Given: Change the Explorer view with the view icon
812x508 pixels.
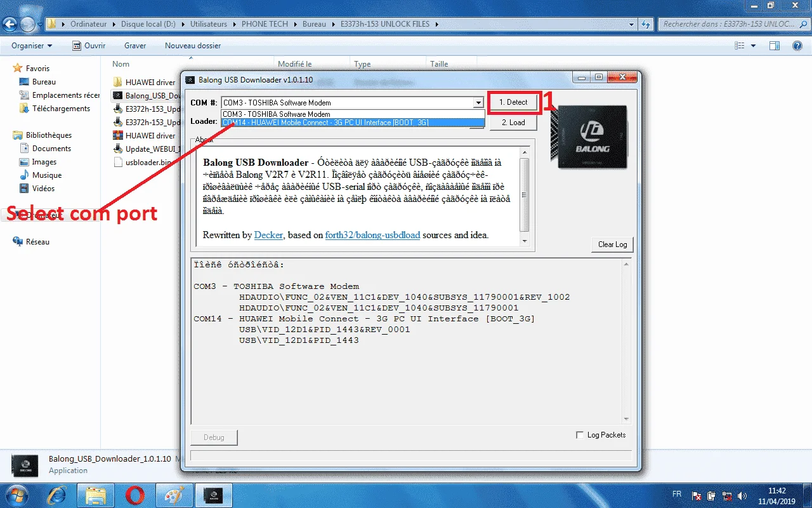Looking at the screenshot, I should coord(740,46).
